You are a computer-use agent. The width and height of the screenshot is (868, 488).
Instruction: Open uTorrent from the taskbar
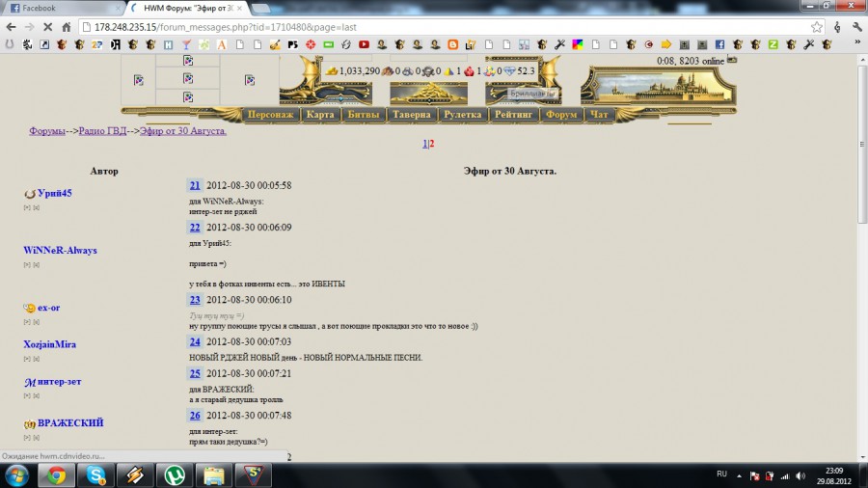click(175, 474)
